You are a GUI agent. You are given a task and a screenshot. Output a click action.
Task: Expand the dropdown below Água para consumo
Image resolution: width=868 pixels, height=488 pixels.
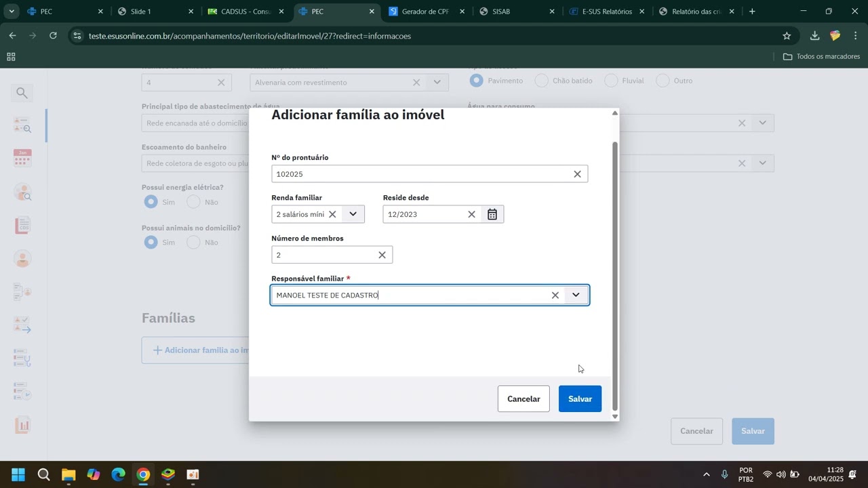pos(763,163)
